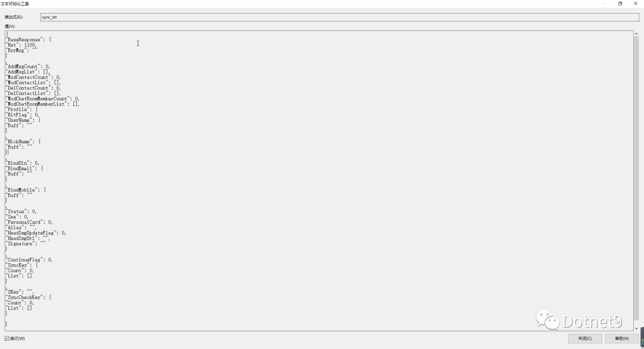
Task: Place cursor on the "Ret": 1100 line
Action: tap(21, 45)
